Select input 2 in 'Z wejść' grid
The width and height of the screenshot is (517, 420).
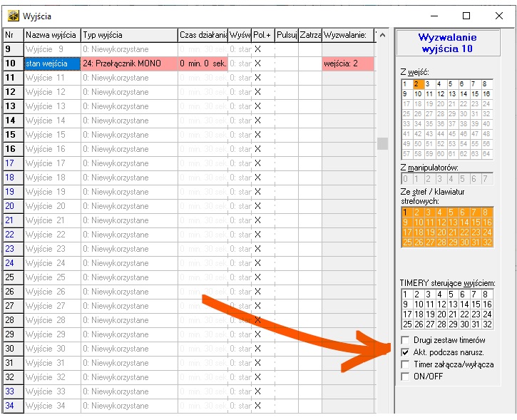418,84
